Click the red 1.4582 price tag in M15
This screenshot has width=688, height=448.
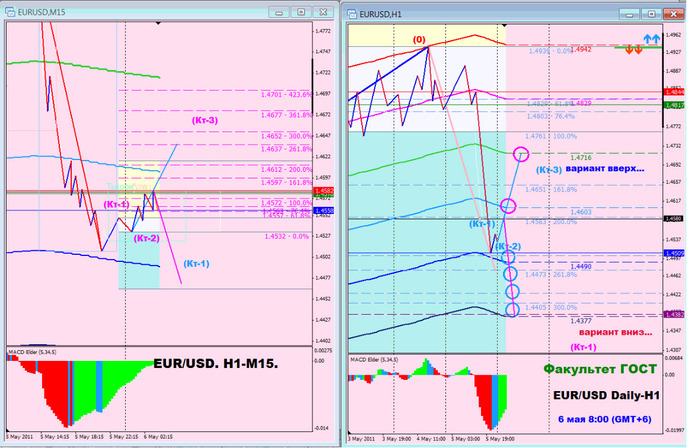point(323,191)
